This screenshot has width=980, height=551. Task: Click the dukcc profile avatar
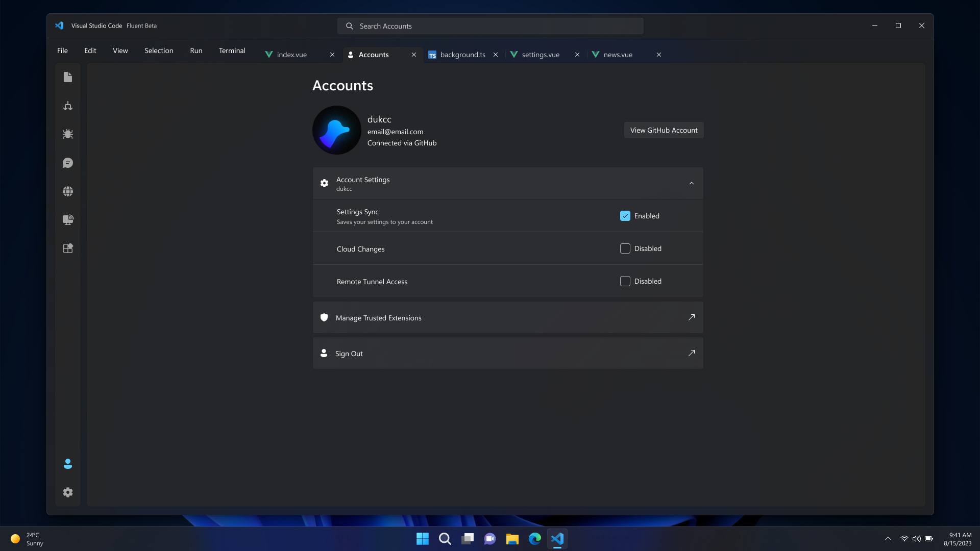337,130
